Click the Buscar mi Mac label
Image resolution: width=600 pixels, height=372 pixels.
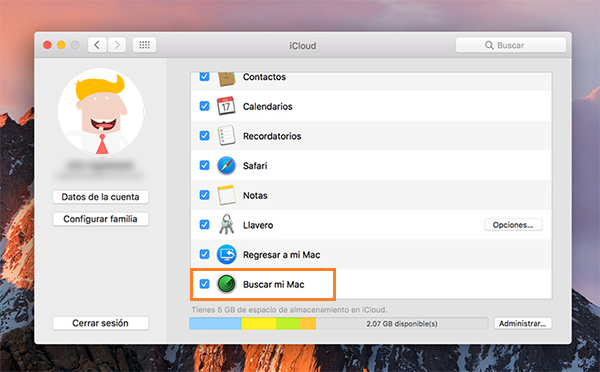274,284
